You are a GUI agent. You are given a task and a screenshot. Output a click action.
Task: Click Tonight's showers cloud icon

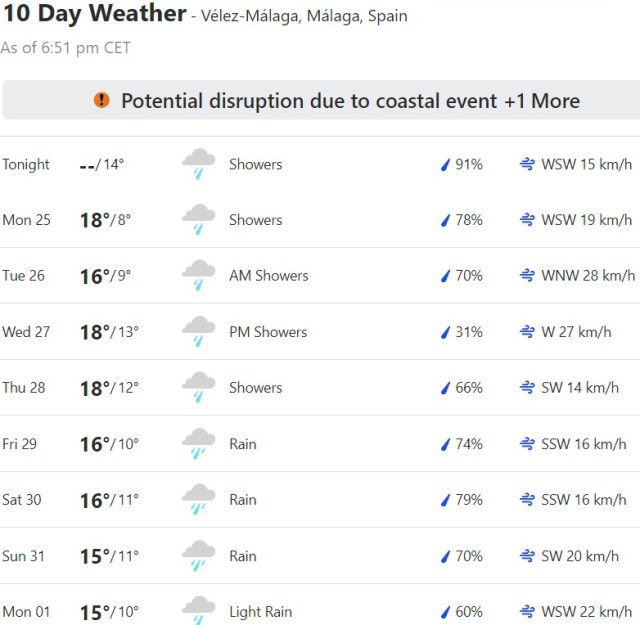(198, 164)
